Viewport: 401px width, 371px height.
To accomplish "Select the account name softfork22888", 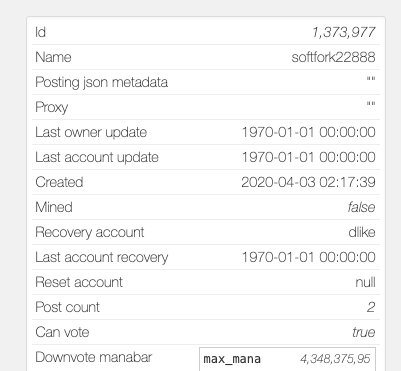I will click(x=333, y=57).
